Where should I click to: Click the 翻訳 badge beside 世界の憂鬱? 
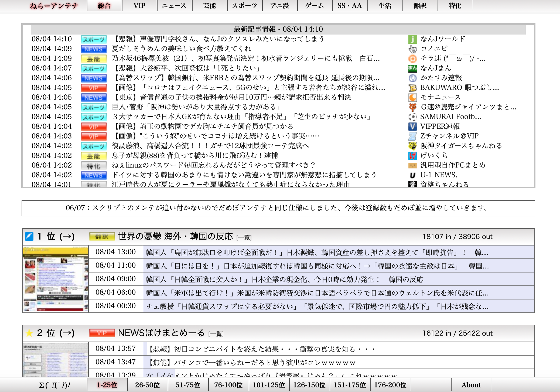(101, 236)
